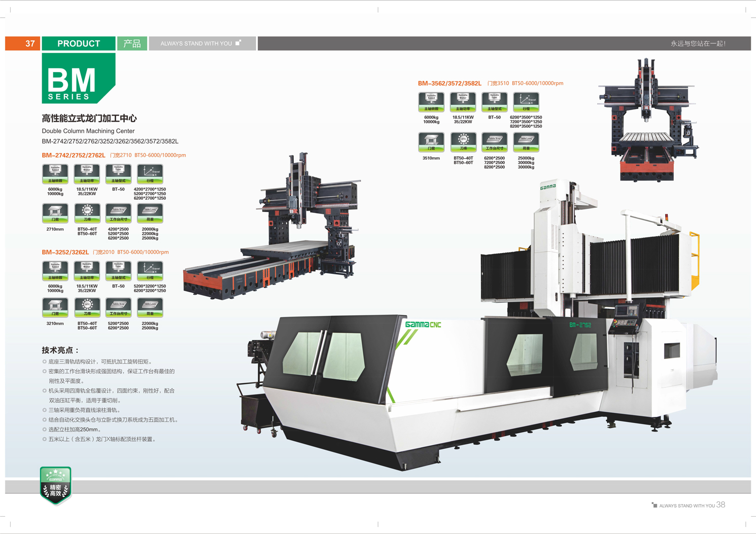The height and width of the screenshot is (534, 756).
Task: Click Spindle Type icon under BM-3562/3572/3582L
Action: coord(495,102)
